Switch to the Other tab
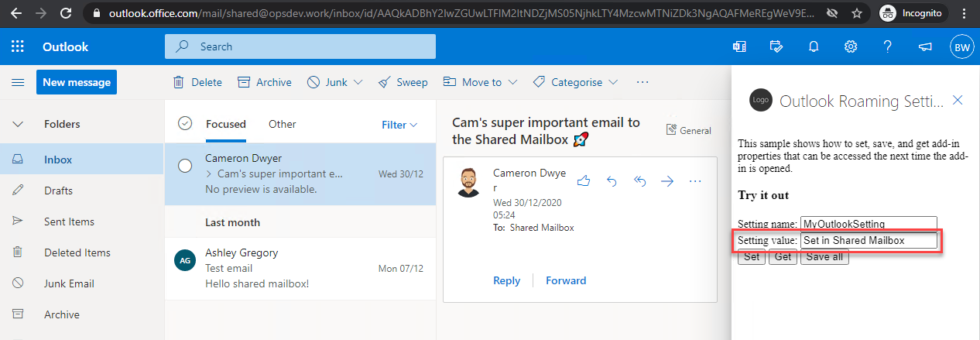Image resolution: width=980 pixels, height=340 pixels. pos(282,124)
